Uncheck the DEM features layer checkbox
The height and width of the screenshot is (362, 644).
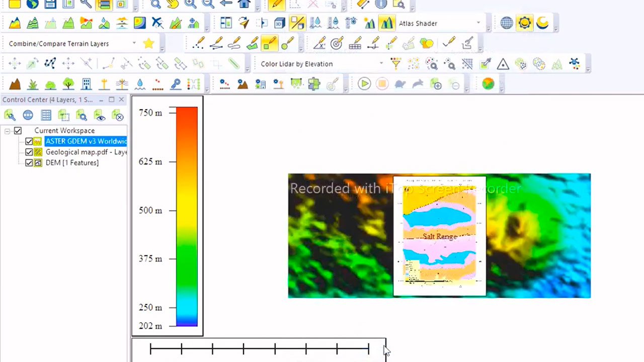(x=29, y=163)
